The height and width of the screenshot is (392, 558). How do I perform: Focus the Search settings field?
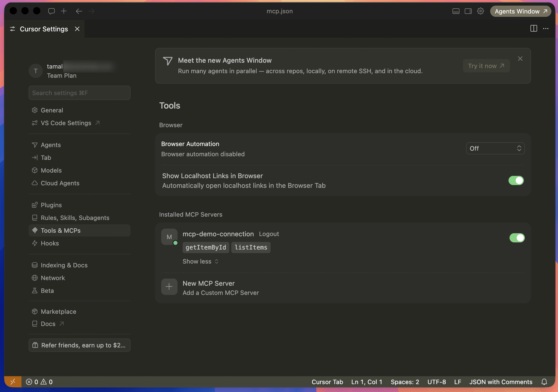tap(79, 93)
